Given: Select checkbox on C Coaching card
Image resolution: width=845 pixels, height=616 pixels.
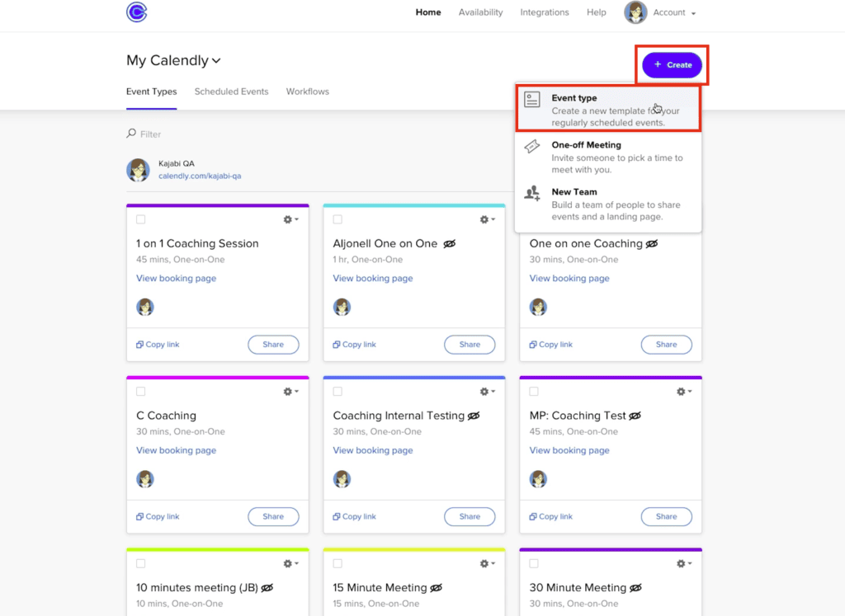Looking at the screenshot, I should click(140, 392).
